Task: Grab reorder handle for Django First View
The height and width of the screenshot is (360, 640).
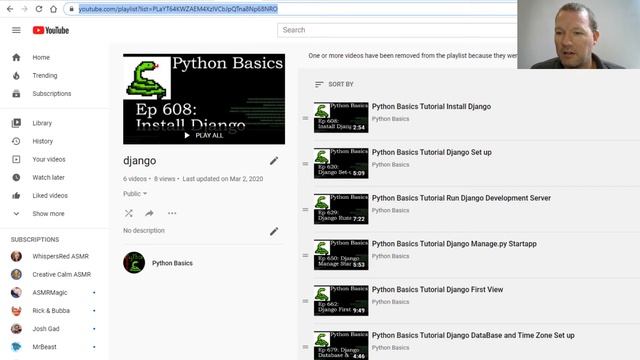Action: [x=305, y=301]
